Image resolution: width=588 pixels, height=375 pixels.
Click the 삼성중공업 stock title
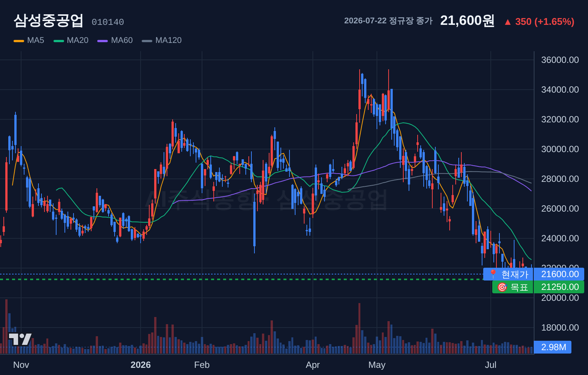48,21
